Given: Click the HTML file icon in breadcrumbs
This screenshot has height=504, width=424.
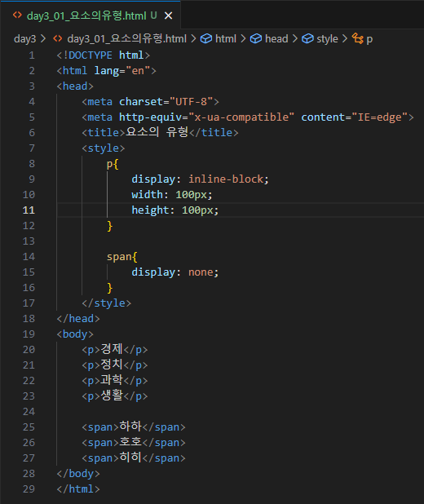Looking at the screenshot, I should 58,39.
